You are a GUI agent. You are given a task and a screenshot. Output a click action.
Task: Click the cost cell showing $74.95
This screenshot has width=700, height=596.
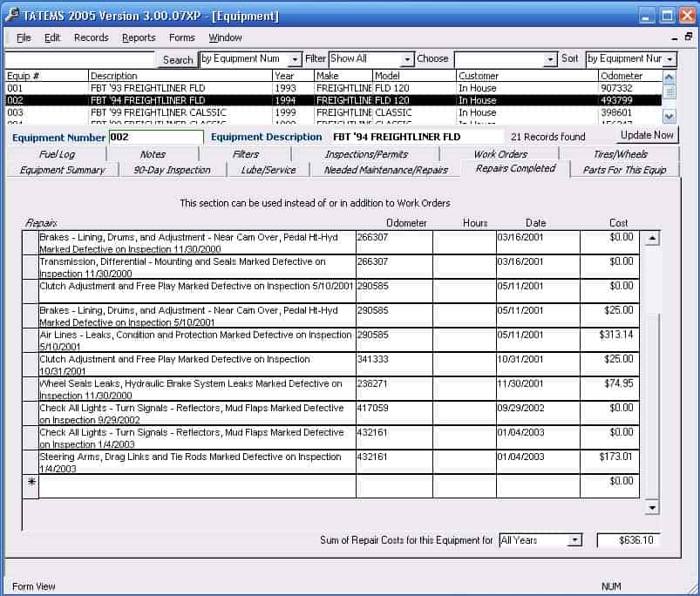point(610,389)
